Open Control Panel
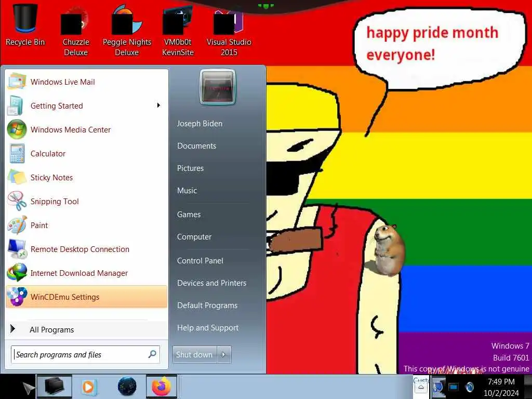This screenshot has width=532, height=399. click(x=200, y=261)
